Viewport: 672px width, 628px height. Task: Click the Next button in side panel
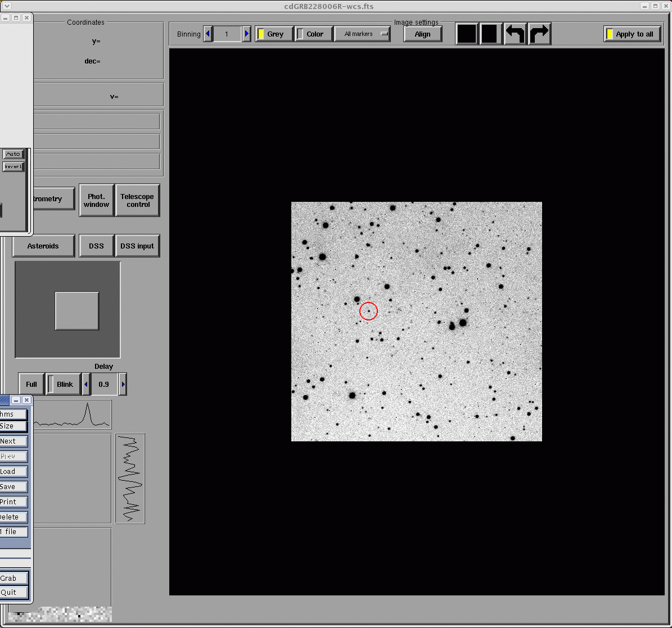13,441
